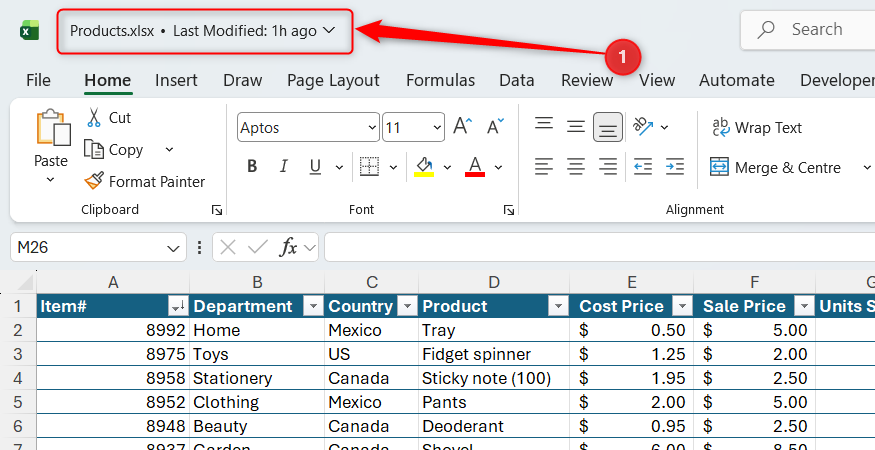Toggle Bold formatting
This screenshot has height=450, width=875.
pos(252,166)
